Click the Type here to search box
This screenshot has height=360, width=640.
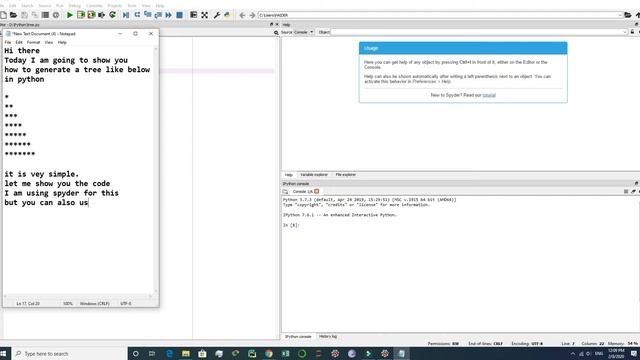[69, 354]
